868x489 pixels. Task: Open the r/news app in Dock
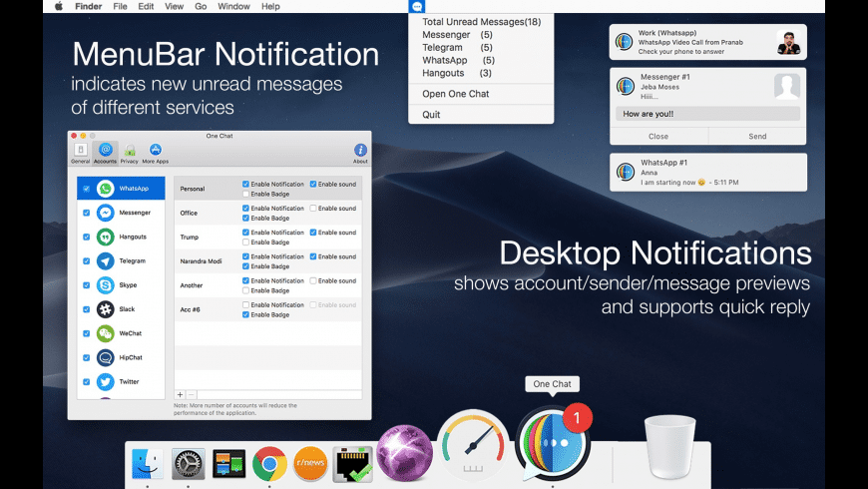tap(310, 463)
